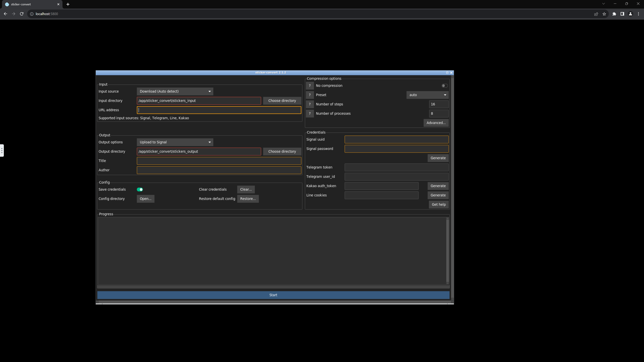Click the help icon beside Preset
644x362 pixels.
tap(309, 95)
